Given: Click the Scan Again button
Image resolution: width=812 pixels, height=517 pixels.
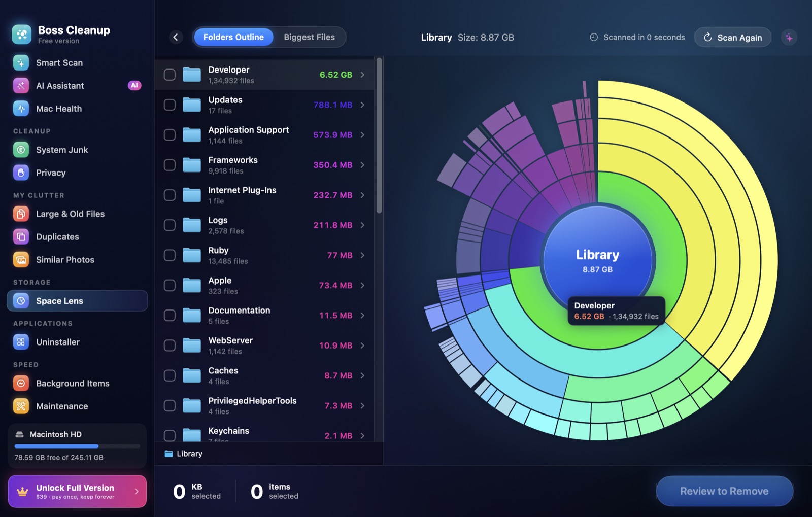Looking at the screenshot, I should pyautogui.click(x=733, y=38).
